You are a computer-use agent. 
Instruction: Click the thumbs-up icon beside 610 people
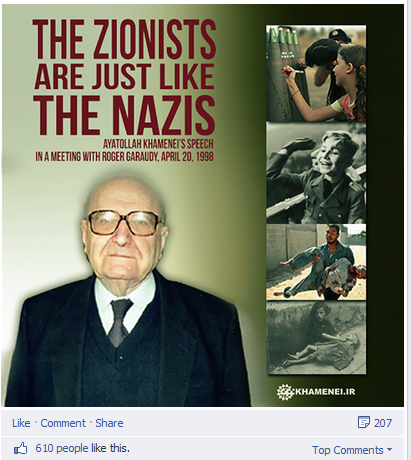click(21, 449)
